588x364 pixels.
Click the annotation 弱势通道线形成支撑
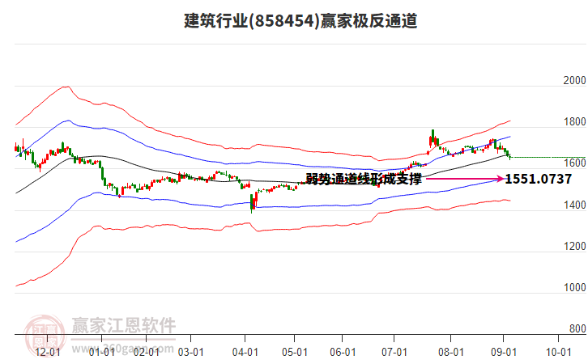coord(364,179)
